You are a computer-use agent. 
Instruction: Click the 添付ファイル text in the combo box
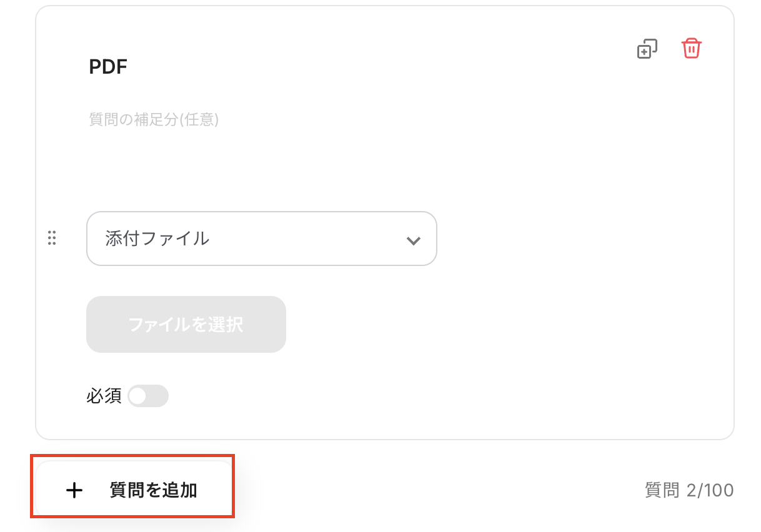pos(157,239)
